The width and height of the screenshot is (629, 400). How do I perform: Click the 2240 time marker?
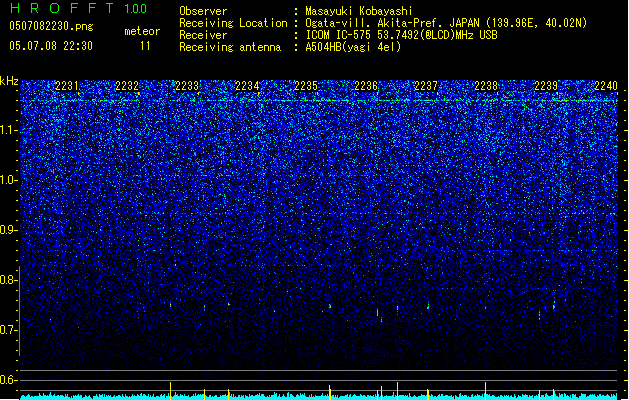pos(606,86)
